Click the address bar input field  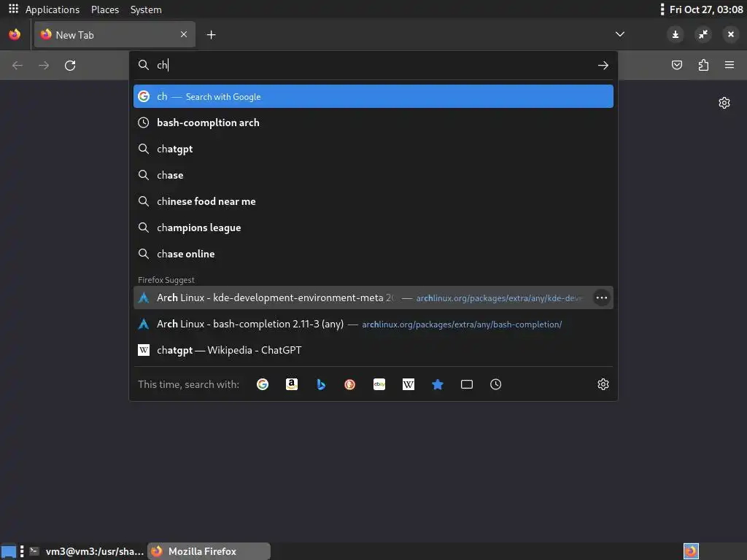[x=374, y=65]
